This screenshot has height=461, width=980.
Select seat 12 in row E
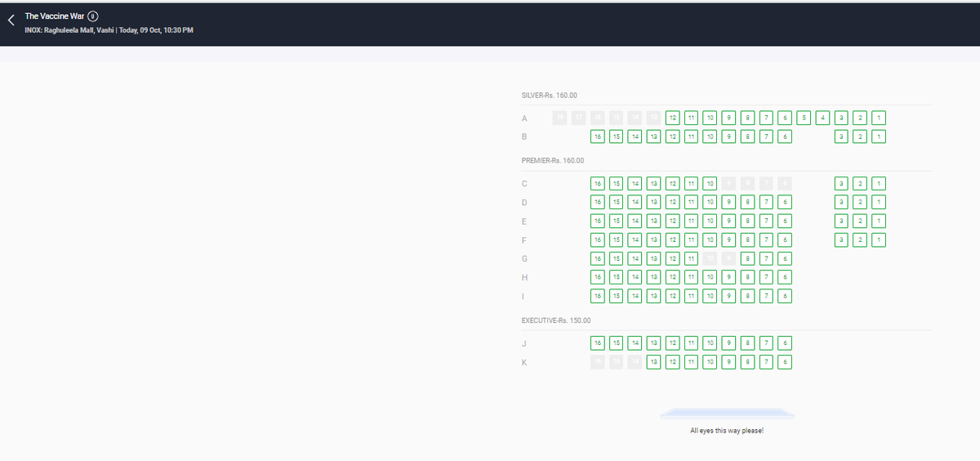[x=673, y=221]
